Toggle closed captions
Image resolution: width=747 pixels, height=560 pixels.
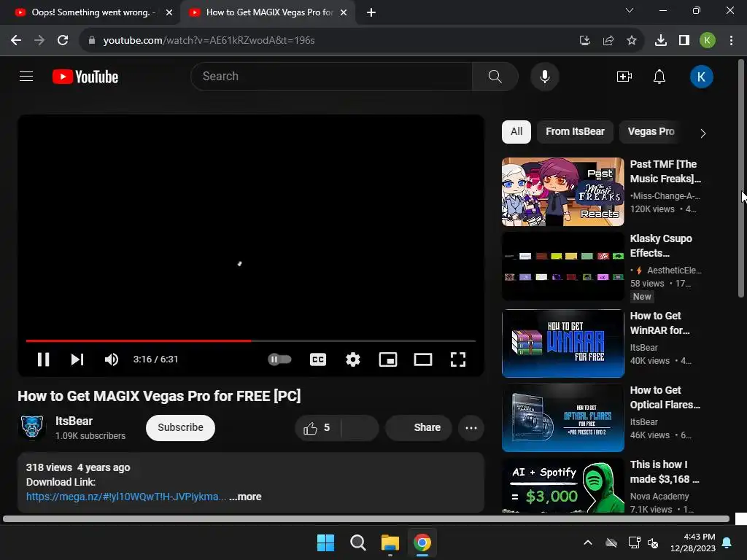coord(318,359)
